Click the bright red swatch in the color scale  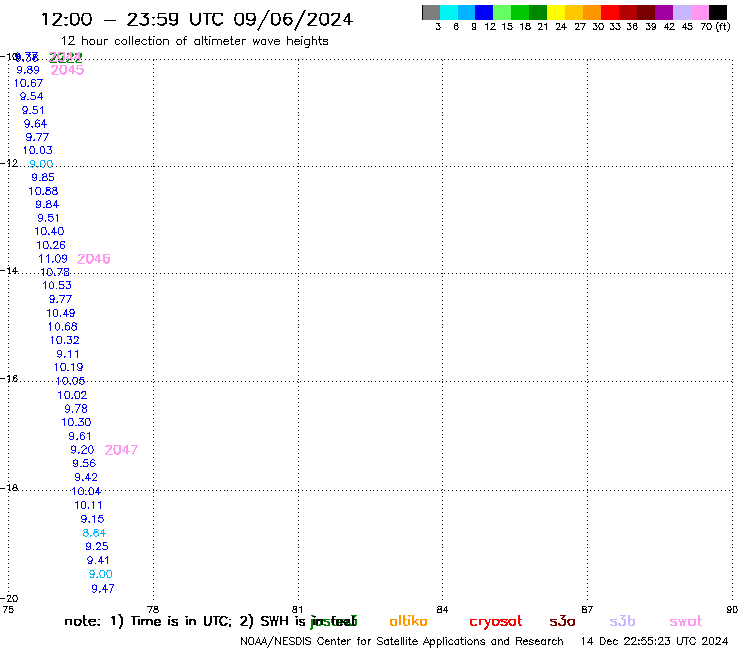610,12
